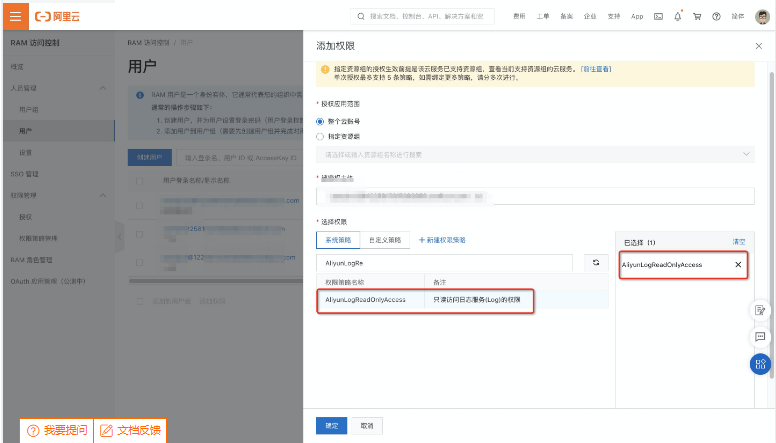Click 新建权限策略 link
The height and width of the screenshot is (443, 776).
tap(442, 240)
